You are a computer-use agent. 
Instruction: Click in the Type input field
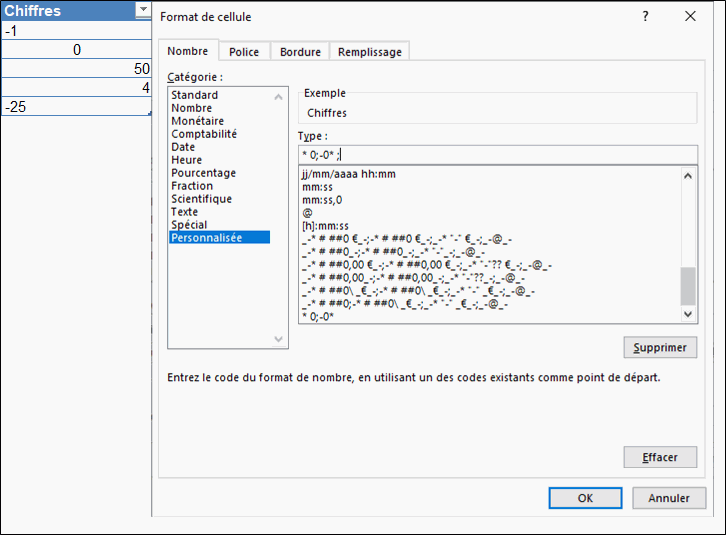point(497,154)
